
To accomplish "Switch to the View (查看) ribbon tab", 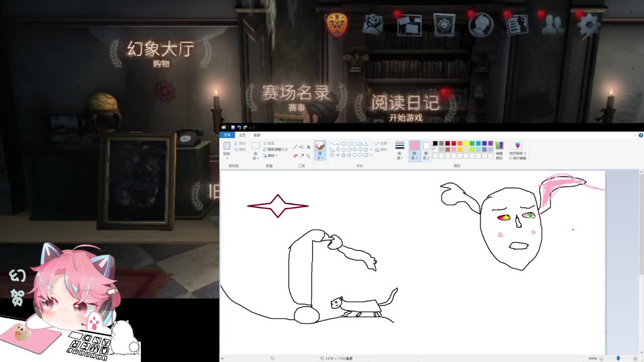I will coord(257,135).
